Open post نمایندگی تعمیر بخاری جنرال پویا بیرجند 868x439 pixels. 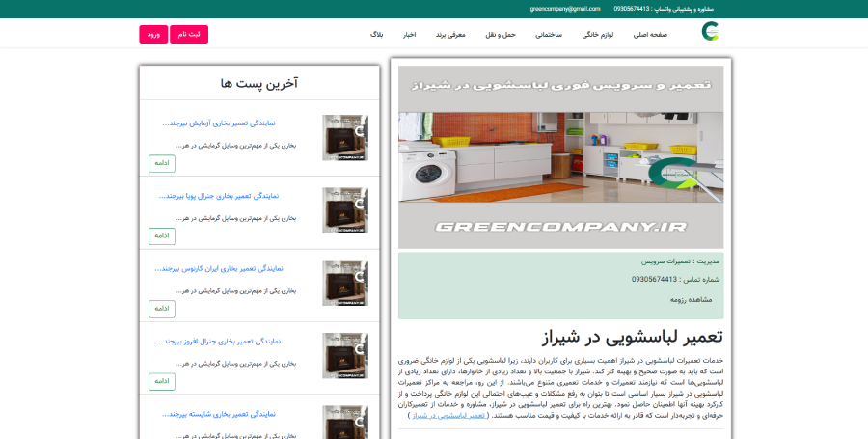coord(219,196)
